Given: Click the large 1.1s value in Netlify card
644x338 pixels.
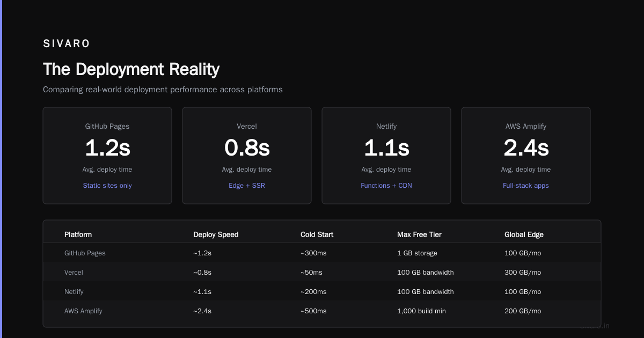Looking at the screenshot, I should [386, 148].
